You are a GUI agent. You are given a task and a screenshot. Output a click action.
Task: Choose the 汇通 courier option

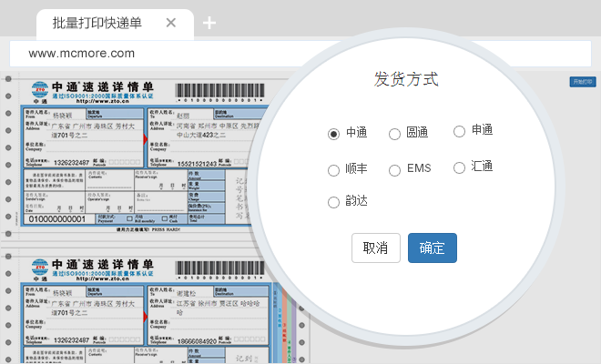point(460,167)
